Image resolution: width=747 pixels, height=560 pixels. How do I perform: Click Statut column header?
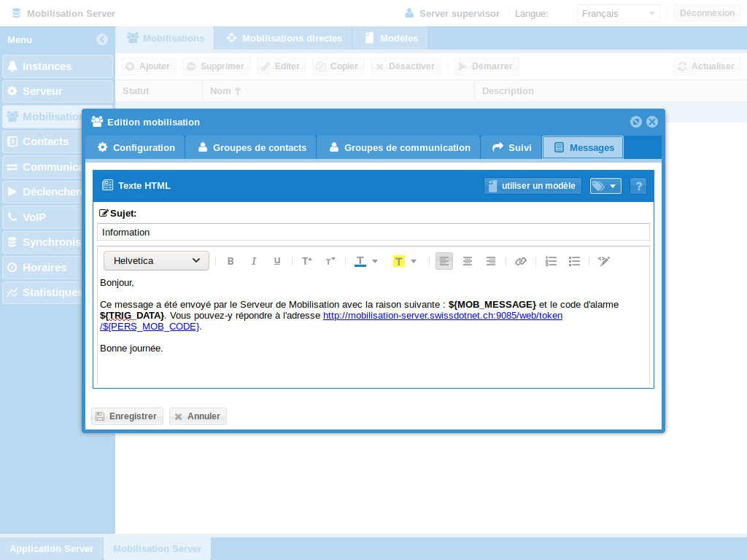[159, 91]
